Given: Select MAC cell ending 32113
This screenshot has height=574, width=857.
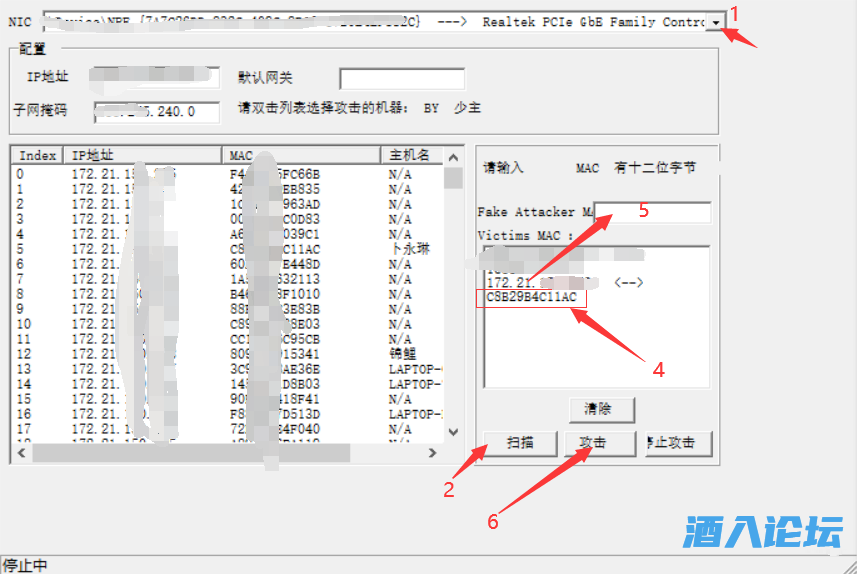Looking at the screenshot, I should (275, 279).
